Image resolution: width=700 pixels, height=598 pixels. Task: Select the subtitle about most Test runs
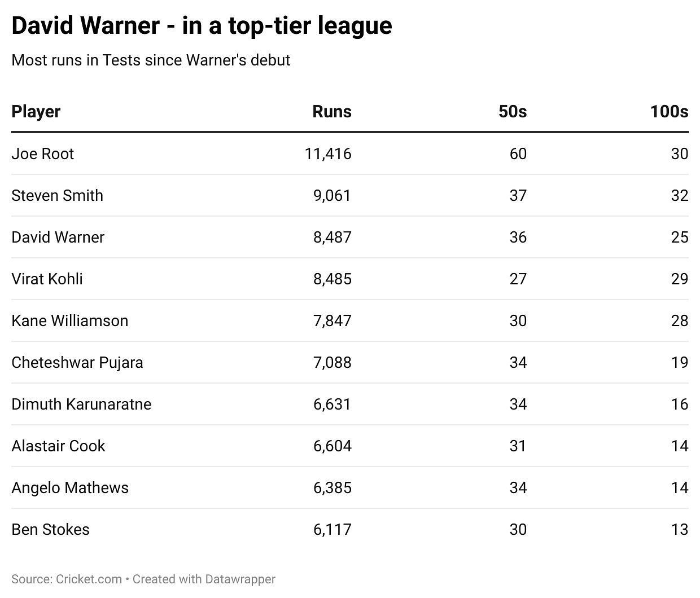point(151,60)
